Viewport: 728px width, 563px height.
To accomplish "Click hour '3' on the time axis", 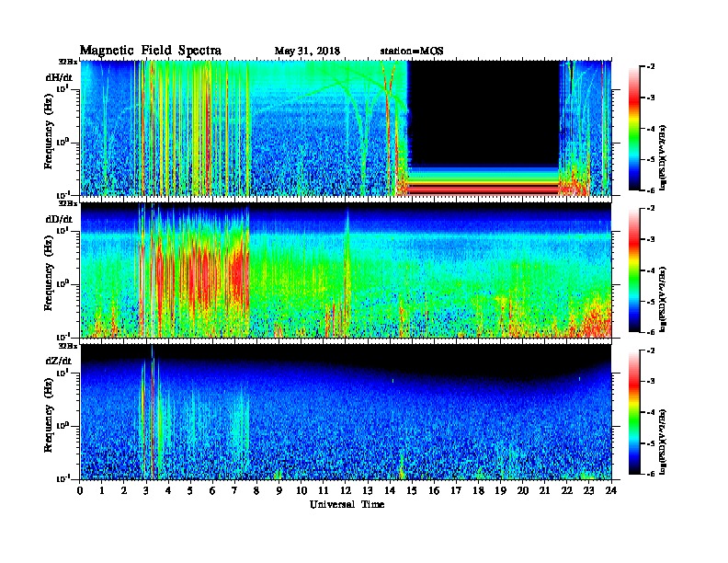I will (x=146, y=490).
